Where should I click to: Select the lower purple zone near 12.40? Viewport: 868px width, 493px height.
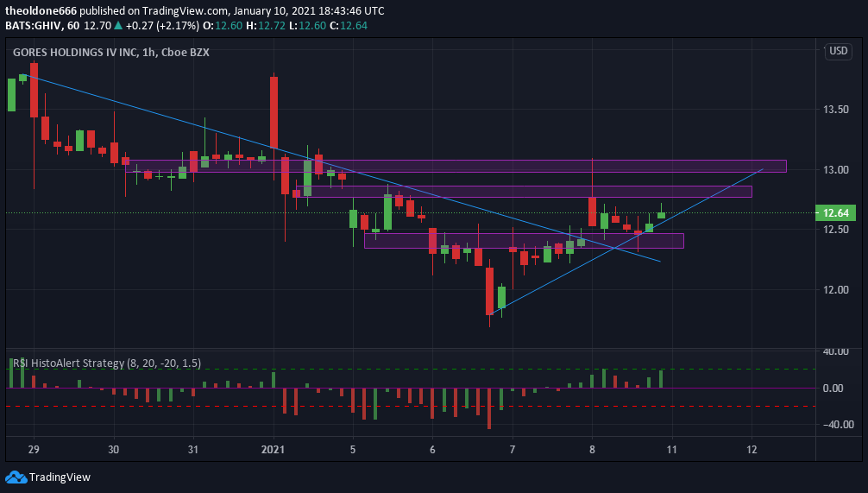coord(524,240)
